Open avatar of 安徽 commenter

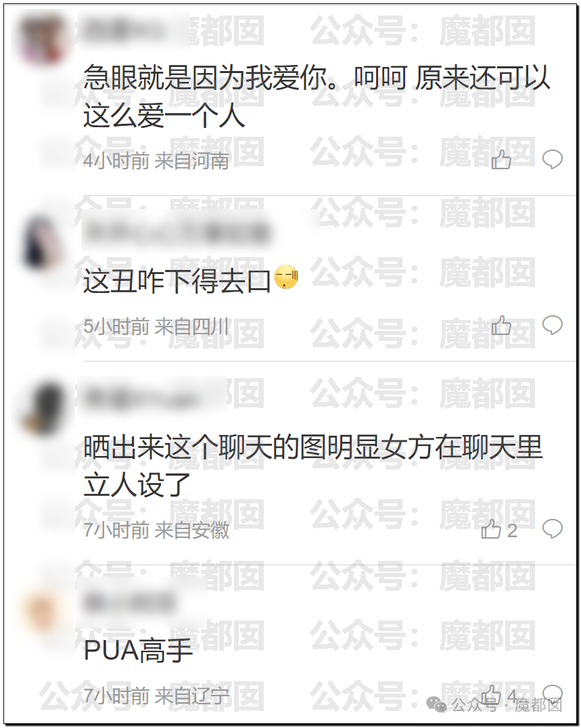tap(43, 409)
